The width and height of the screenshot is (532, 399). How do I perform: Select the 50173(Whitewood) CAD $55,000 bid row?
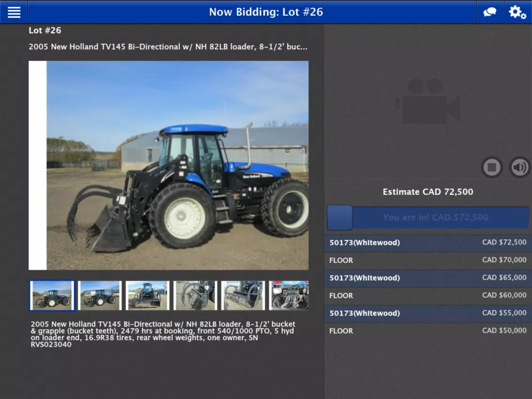tap(428, 313)
